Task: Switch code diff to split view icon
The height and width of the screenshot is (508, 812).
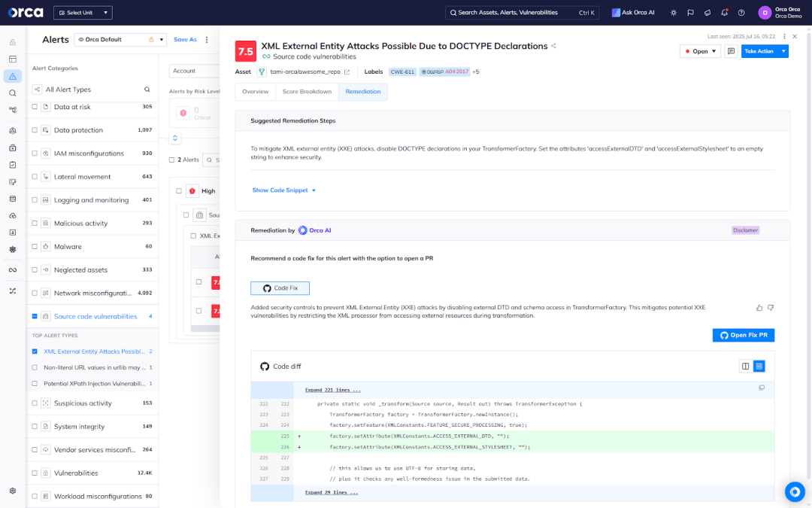Action: (x=745, y=367)
